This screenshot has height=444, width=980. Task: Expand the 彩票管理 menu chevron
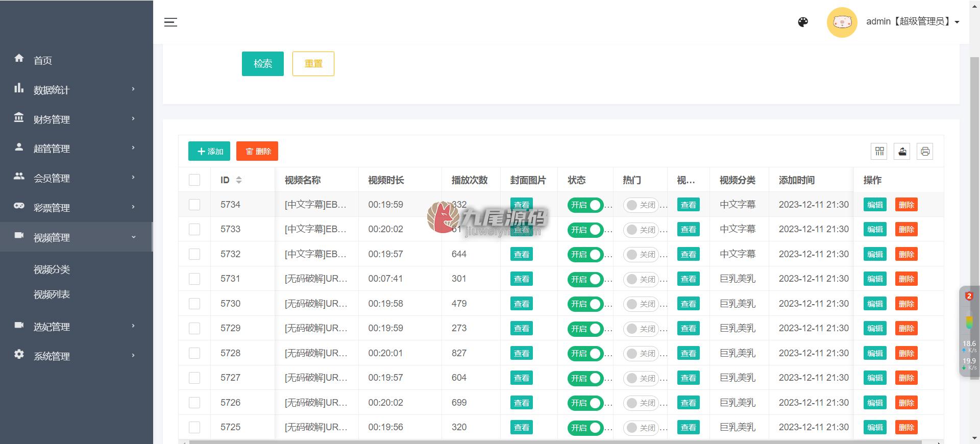coord(133,207)
